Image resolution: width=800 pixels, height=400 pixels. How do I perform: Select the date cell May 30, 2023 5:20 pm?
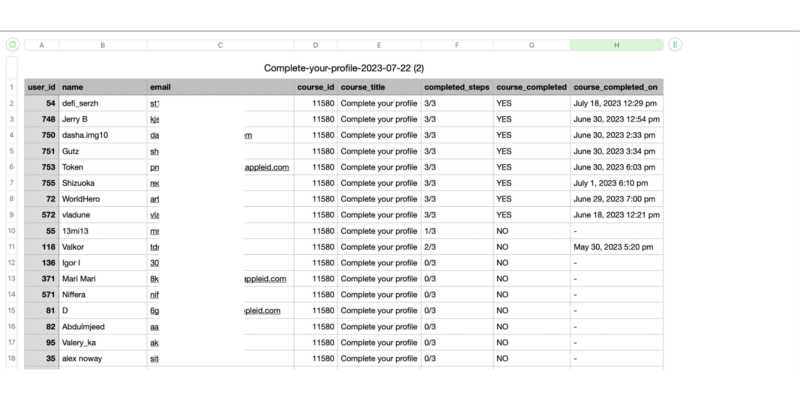pyautogui.click(x=614, y=246)
